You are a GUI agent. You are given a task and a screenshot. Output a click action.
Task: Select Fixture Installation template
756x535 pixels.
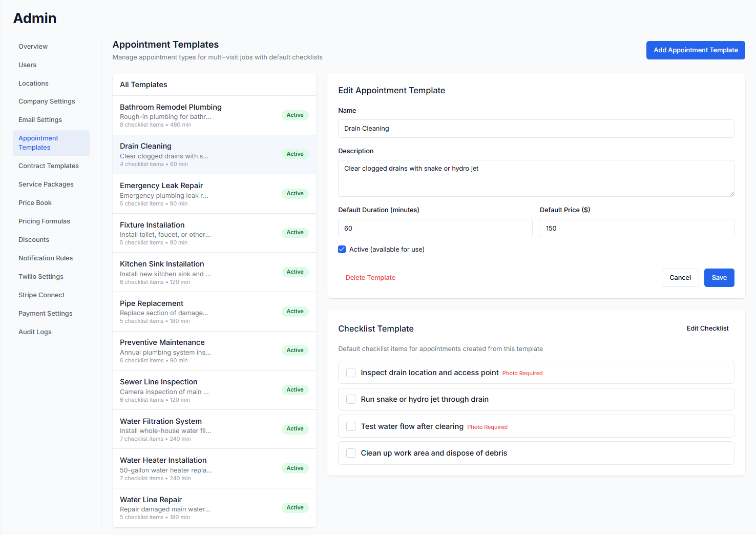tap(214, 233)
